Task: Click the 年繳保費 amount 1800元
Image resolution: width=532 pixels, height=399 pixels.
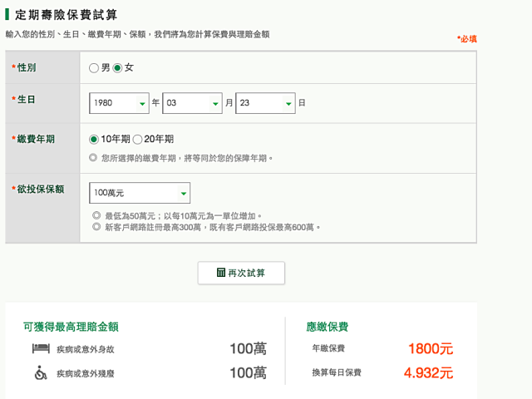Action: pos(430,349)
